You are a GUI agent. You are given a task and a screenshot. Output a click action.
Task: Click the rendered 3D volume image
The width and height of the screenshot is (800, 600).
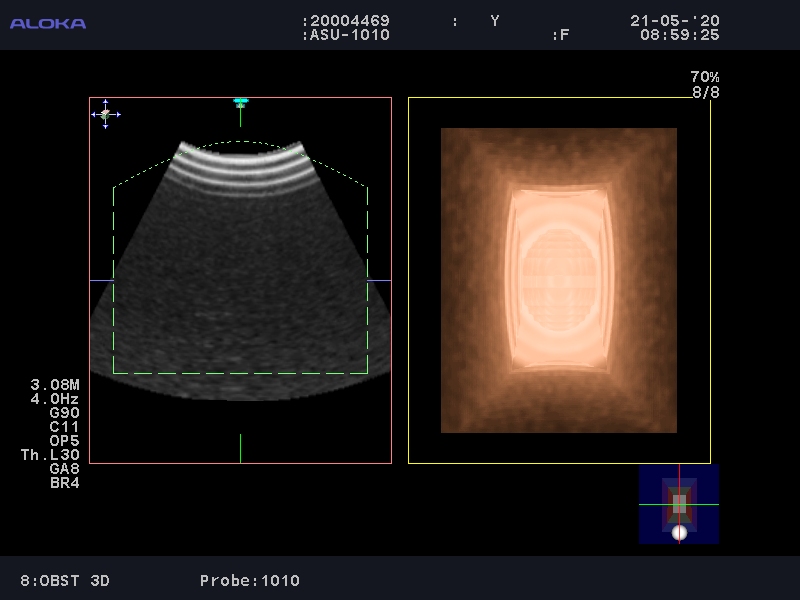[x=559, y=280]
